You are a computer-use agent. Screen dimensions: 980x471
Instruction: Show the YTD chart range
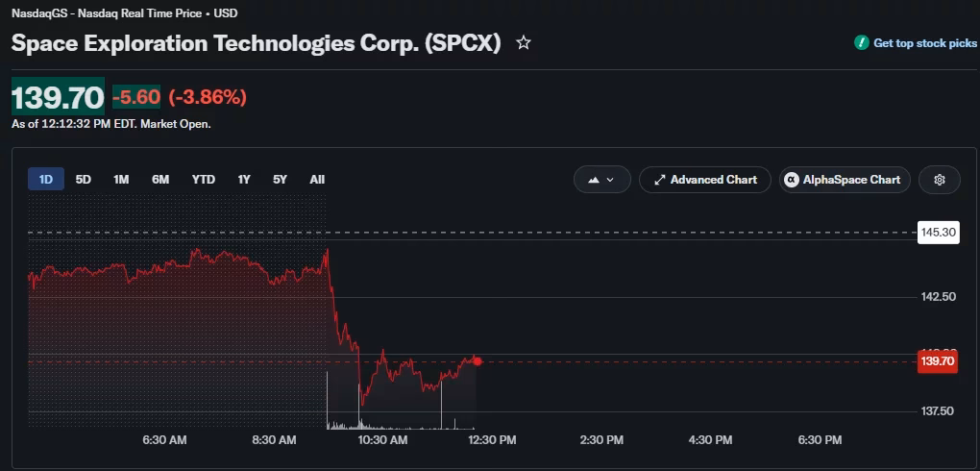(x=204, y=180)
